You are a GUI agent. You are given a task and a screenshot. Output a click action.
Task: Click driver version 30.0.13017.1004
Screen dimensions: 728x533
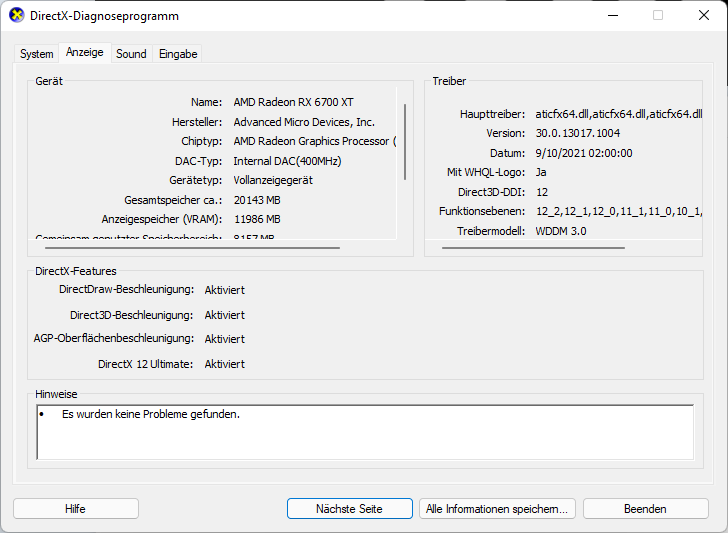[578, 133]
